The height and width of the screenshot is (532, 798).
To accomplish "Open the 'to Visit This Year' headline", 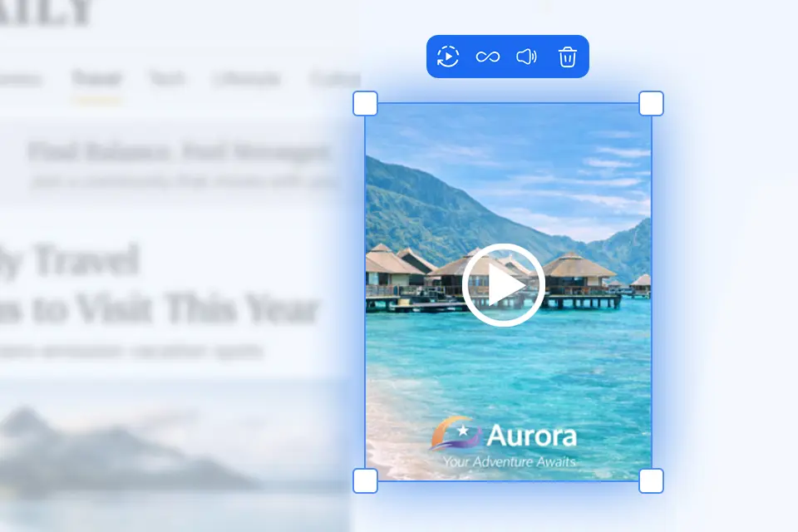I will coord(158,308).
